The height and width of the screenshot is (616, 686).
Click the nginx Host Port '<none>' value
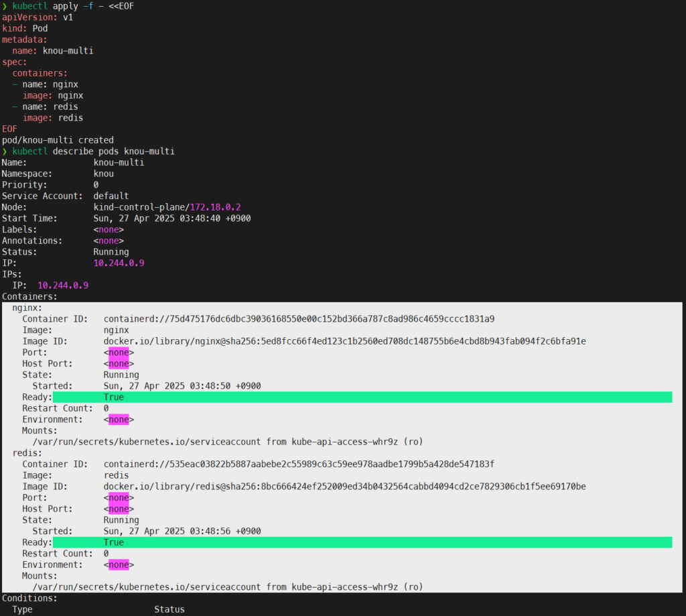click(x=119, y=363)
